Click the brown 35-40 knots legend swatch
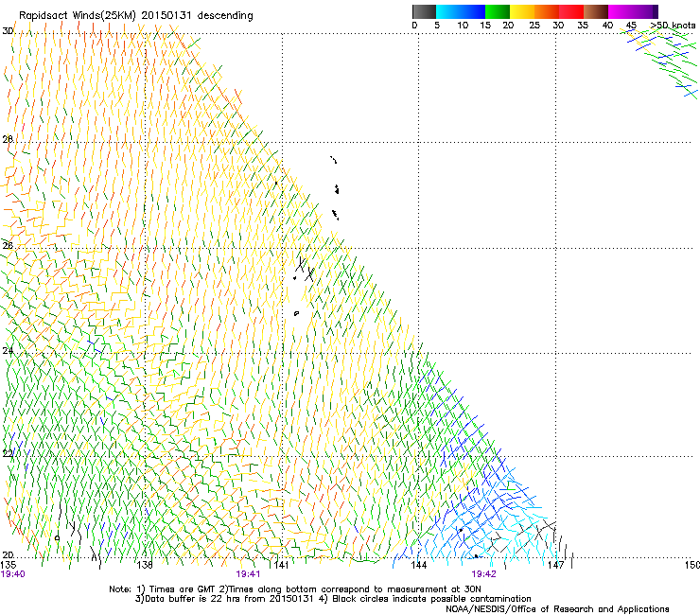This screenshot has height=615, width=700. coord(596,11)
